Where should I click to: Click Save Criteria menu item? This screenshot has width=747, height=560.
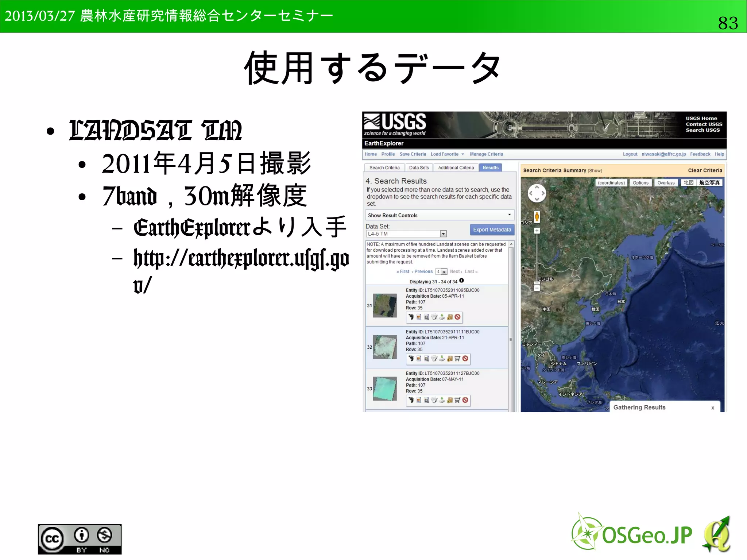click(413, 154)
